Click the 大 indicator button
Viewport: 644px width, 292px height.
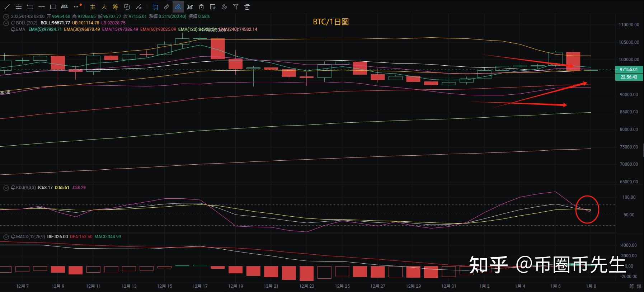(104, 7)
